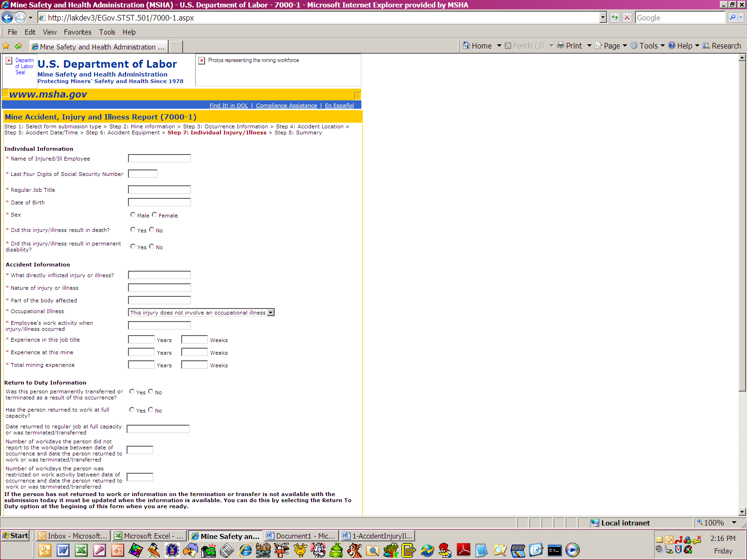Image resolution: width=747 pixels, height=560 pixels.
Task: Launch Adobe Acrobat from quick launch bar
Action: [463, 550]
